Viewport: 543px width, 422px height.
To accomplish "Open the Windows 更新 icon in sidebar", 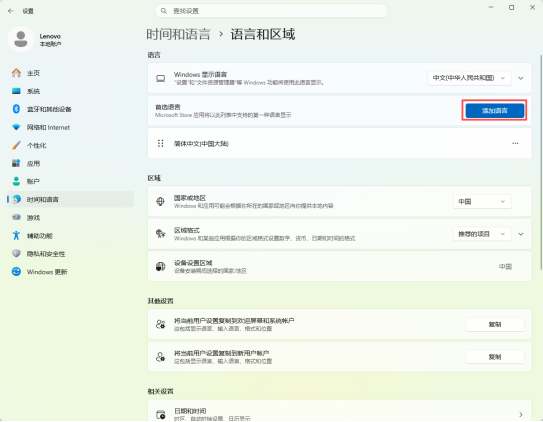I will [16, 272].
